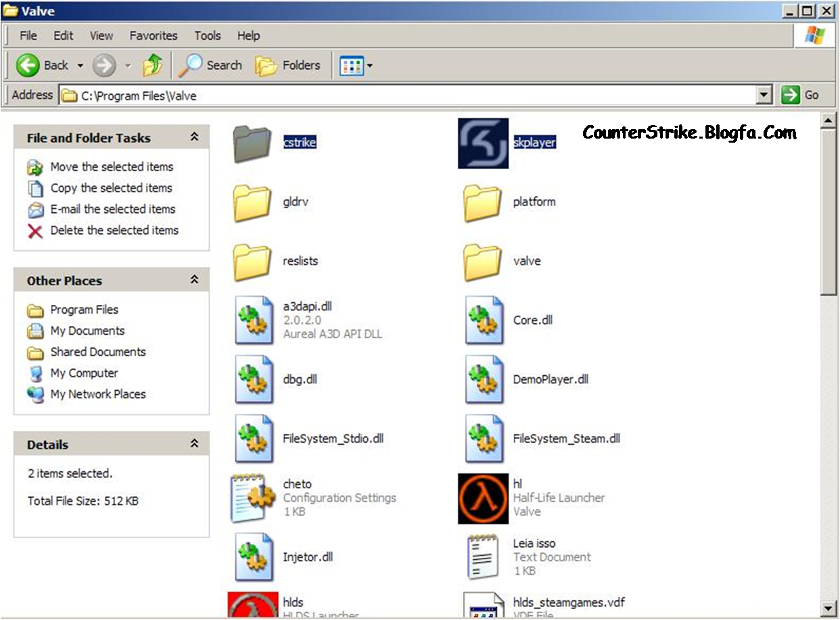Select the a3dapi.dll file icon
Viewport: 840px width, 620px height.
tap(254, 320)
